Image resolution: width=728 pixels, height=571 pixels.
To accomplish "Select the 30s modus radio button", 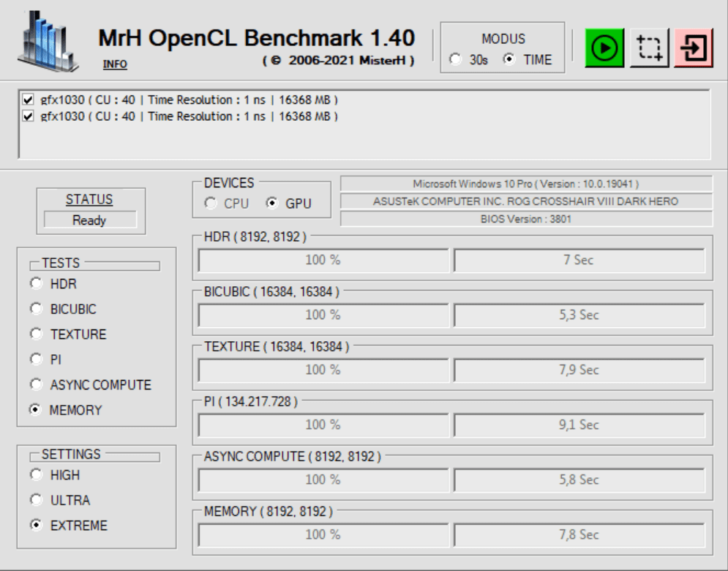I will [456, 59].
